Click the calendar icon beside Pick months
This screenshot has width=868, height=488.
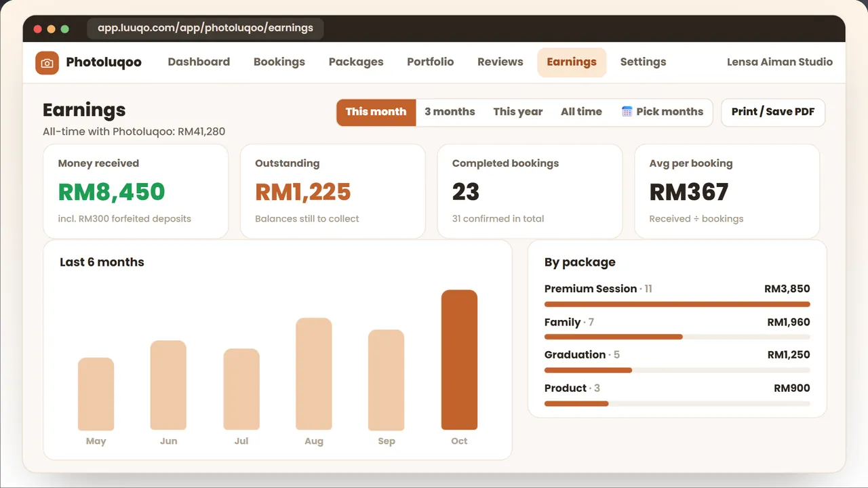[x=627, y=112]
